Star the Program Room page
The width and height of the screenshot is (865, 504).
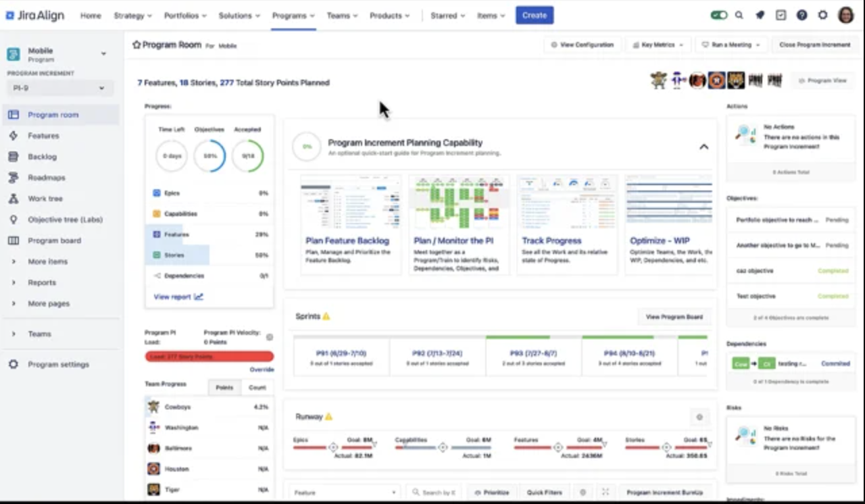coord(137,45)
